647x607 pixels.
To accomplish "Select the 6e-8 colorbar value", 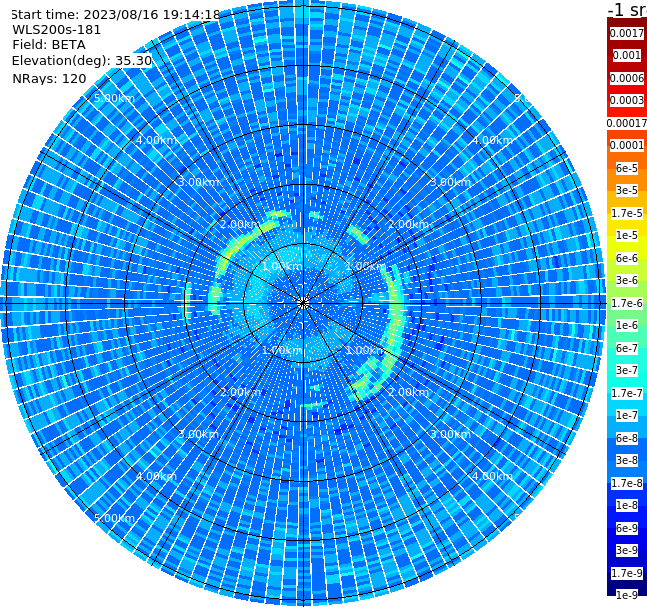I will coord(627,438).
